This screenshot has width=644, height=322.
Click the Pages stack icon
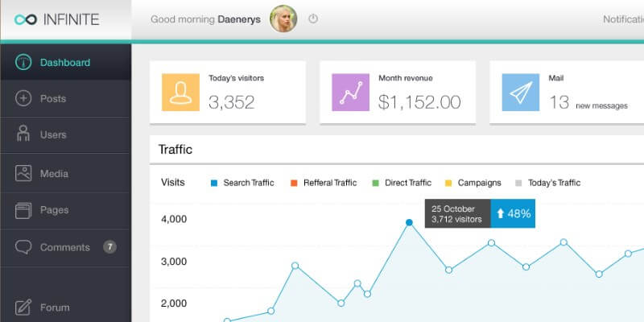tap(23, 210)
